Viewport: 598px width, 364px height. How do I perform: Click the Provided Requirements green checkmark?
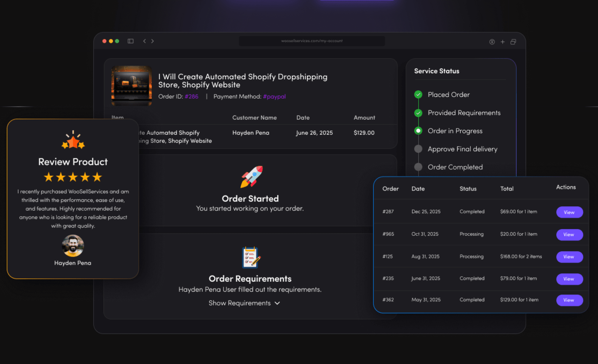point(418,113)
